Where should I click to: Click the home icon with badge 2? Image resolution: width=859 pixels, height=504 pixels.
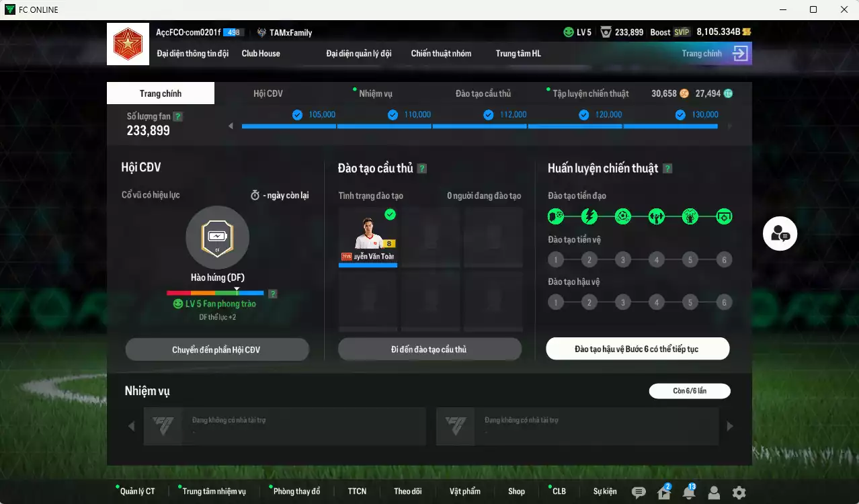[663, 493]
